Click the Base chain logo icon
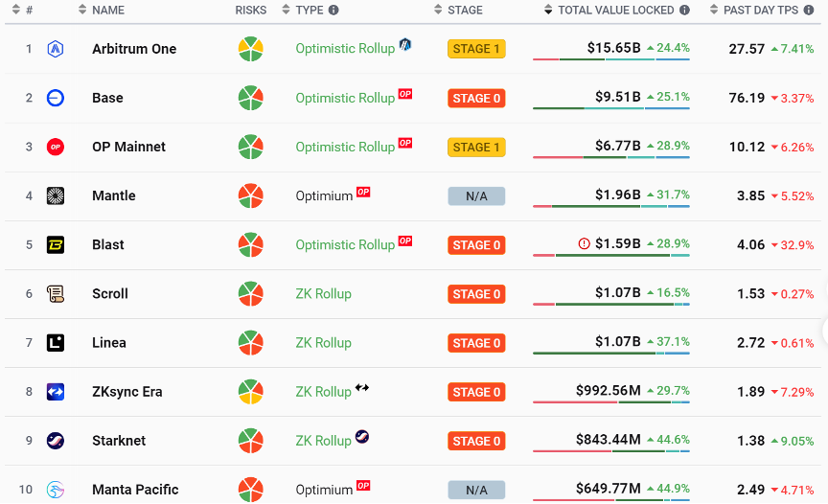The image size is (828, 504). point(56,98)
